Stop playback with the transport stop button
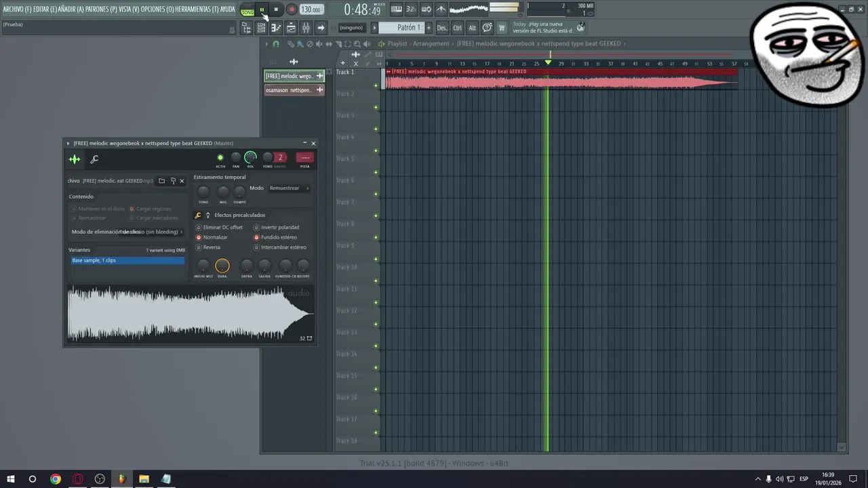Image resolution: width=868 pixels, height=488 pixels. tap(276, 9)
